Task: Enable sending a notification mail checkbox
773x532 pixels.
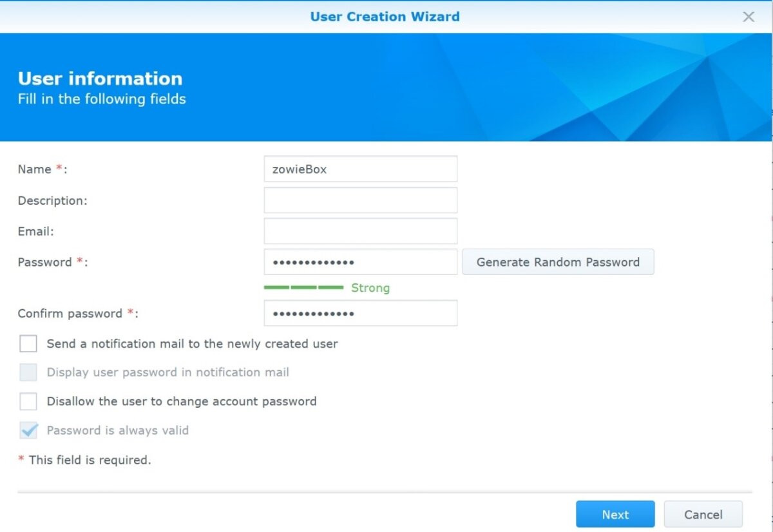Action: click(28, 344)
